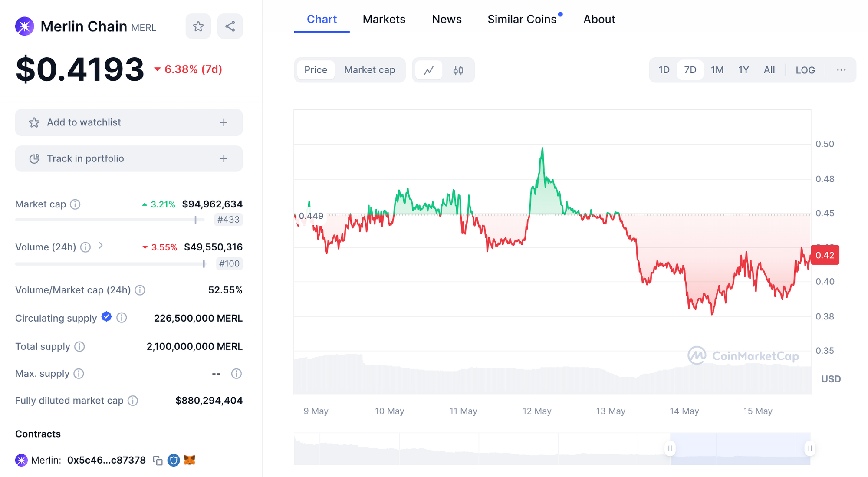Viewport: 868px width, 477px height.
Task: Expand Add to watchlist plus button
Action: point(224,122)
